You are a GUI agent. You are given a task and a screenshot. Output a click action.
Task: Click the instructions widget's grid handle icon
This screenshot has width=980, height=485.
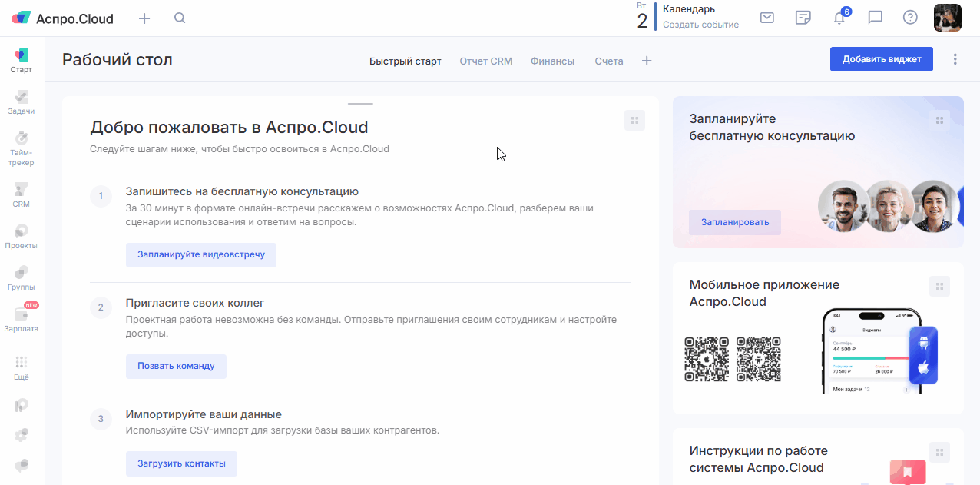tap(939, 452)
